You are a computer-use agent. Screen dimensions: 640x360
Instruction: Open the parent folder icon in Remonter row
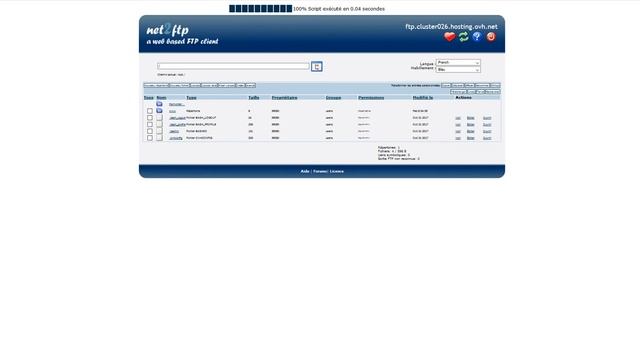coord(159,104)
